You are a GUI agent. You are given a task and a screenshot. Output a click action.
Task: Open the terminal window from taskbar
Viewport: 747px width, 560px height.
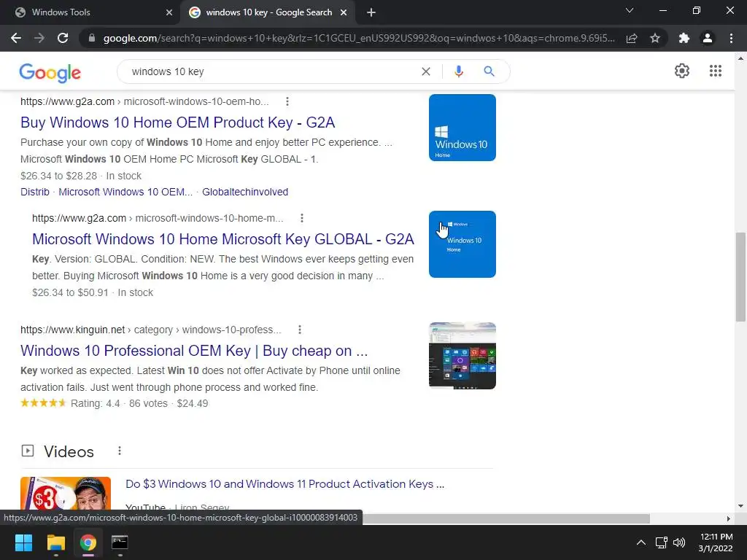coord(120,542)
